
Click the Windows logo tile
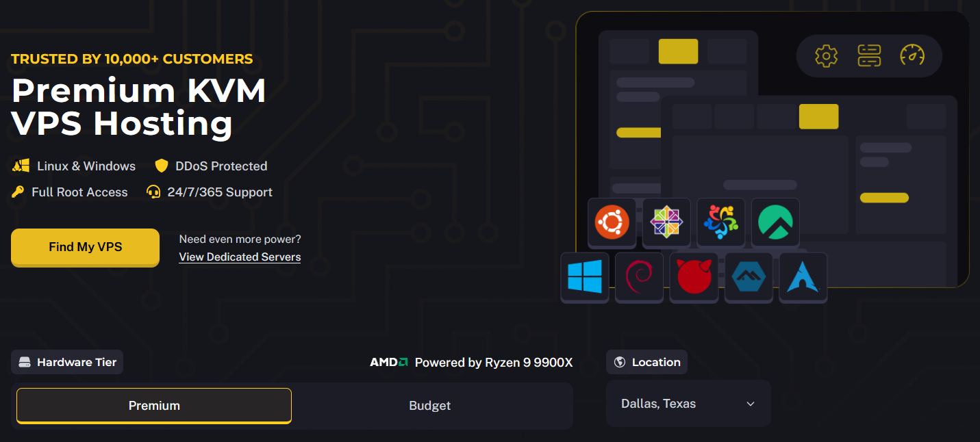[585, 276]
